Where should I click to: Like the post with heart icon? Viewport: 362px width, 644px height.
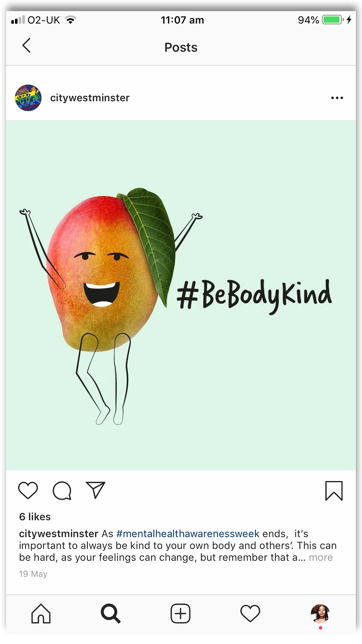(28, 490)
